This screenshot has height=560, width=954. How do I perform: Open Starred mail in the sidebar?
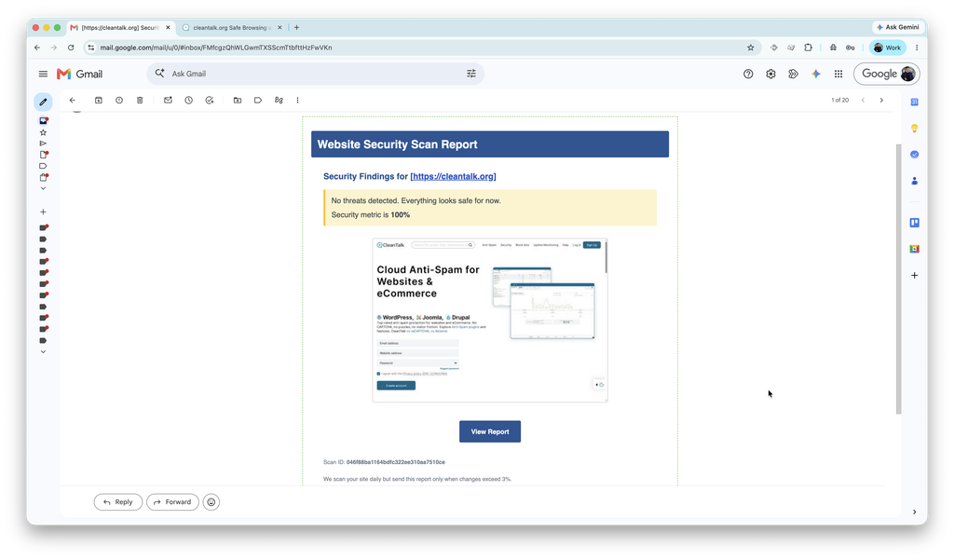click(43, 132)
